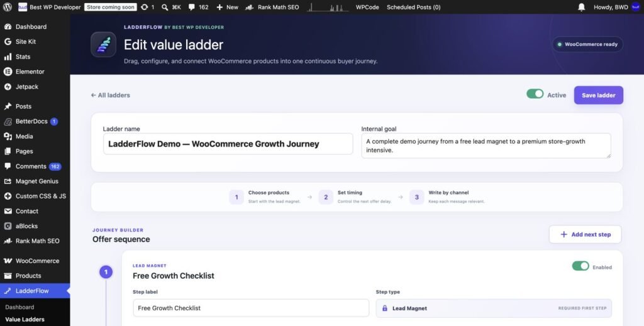This screenshot has width=644, height=326.
Task: Click the Magnet Genius icon
Action: tap(8, 182)
